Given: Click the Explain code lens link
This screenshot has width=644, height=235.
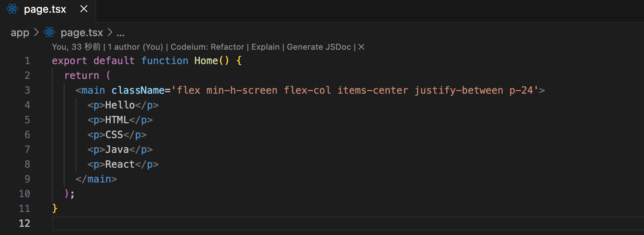Looking at the screenshot, I should point(265,47).
